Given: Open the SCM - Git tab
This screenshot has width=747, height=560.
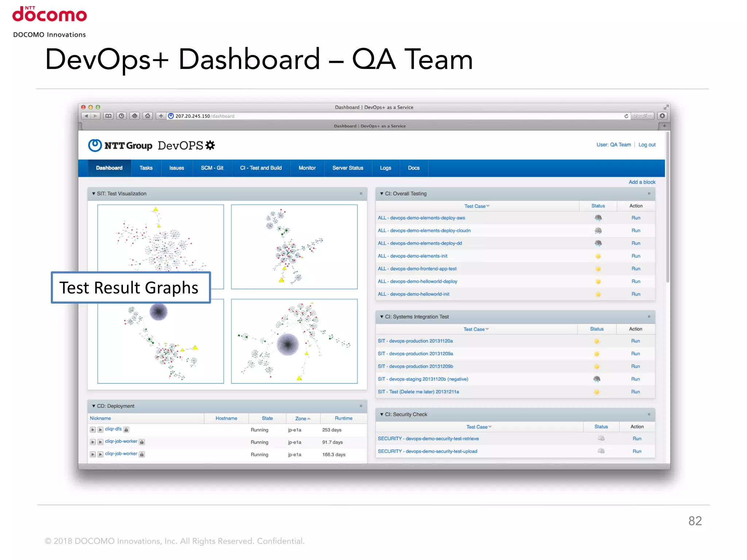Looking at the screenshot, I should pyautogui.click(x=212, y=168).
